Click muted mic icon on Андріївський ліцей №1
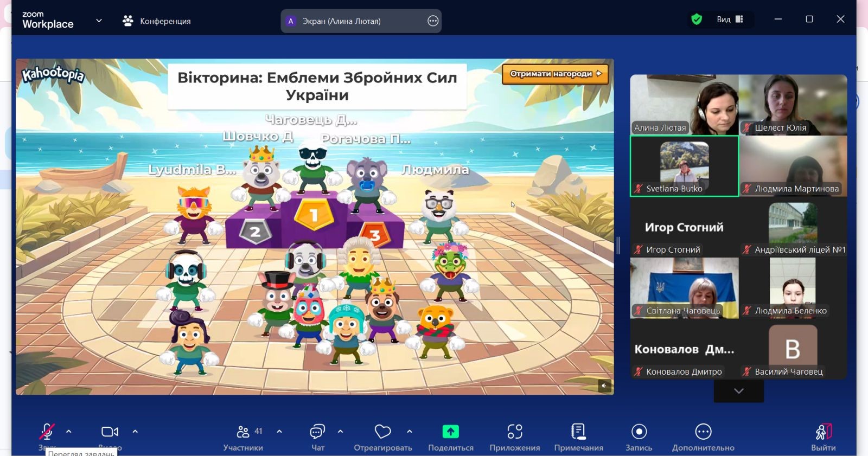 (x=748, y=250)
